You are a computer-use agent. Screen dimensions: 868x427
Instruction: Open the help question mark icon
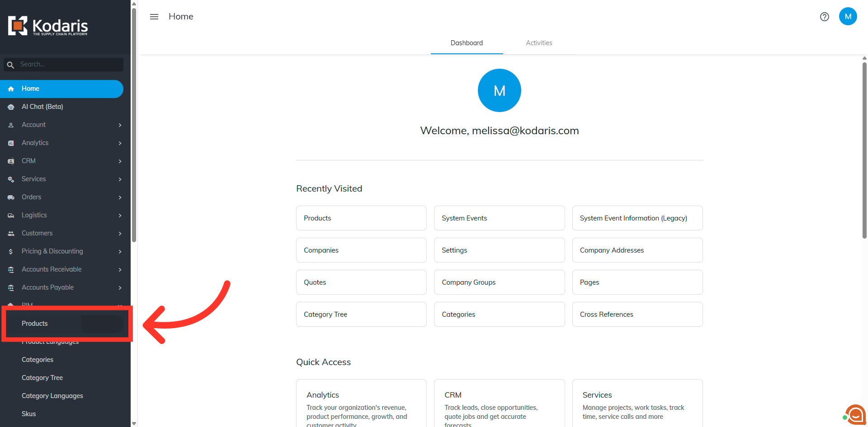point(825,17)
